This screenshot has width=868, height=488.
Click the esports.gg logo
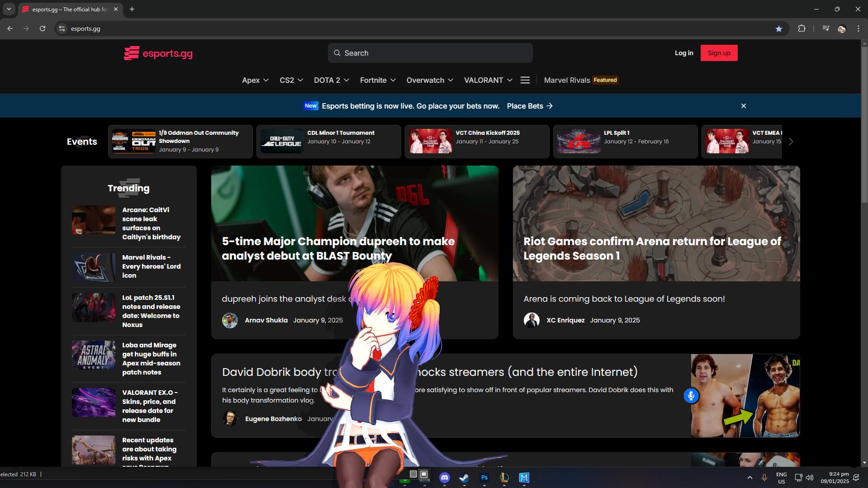[x=158, y=53]
